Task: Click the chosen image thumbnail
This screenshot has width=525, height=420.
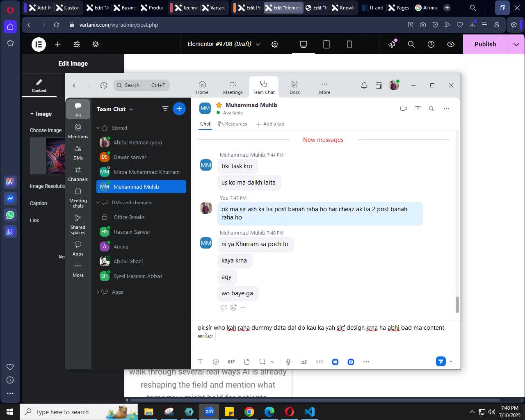Action: click(x=48, y=156)
